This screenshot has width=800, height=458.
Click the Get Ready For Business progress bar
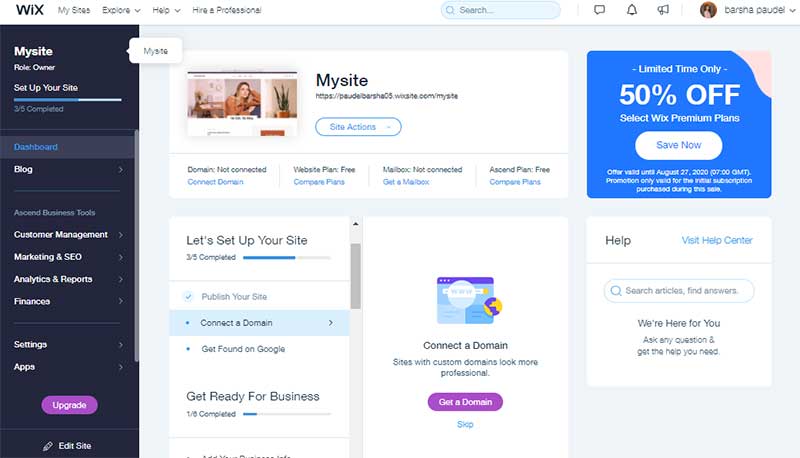pyautogui.click(x=287, y=414)
